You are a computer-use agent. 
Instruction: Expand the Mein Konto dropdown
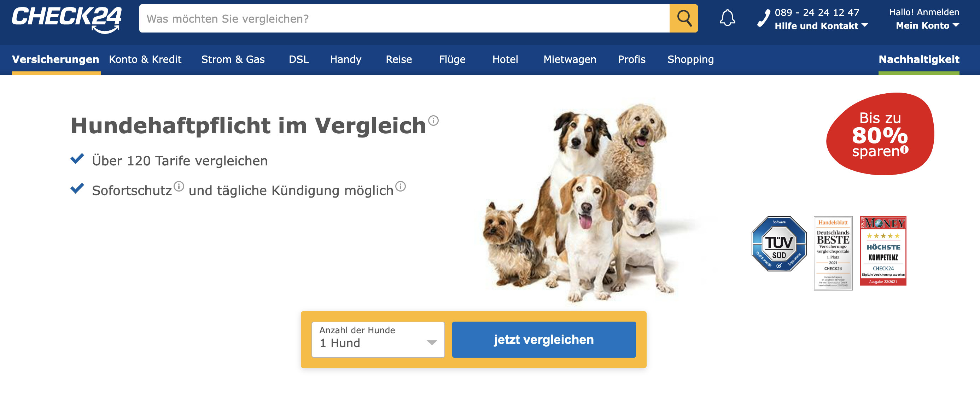coord(927,25)
